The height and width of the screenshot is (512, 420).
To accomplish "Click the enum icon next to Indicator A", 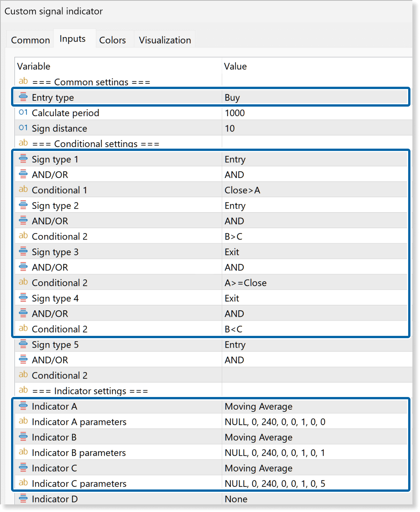I will pos(23,406).
